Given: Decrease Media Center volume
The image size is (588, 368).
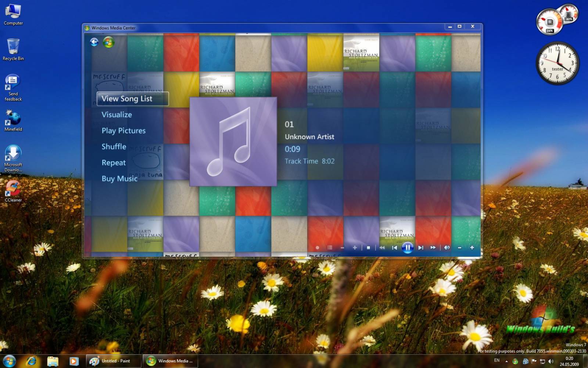Looking at the screenshot, I should (459, 248).
